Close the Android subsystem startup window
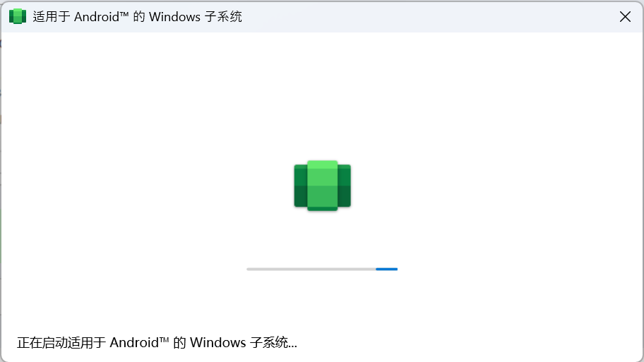The image size is (644, 362). (x=625, y=16)
